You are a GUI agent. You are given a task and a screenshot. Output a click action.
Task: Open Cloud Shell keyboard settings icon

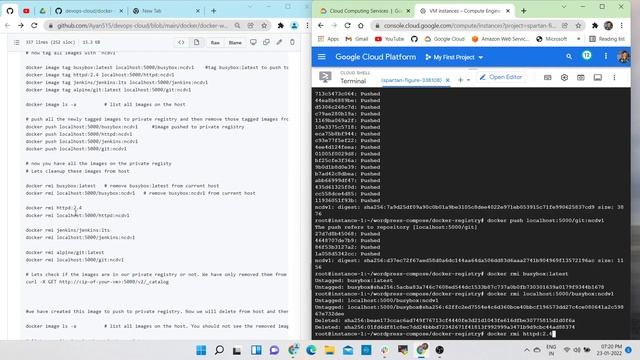(x=548, y=77)
